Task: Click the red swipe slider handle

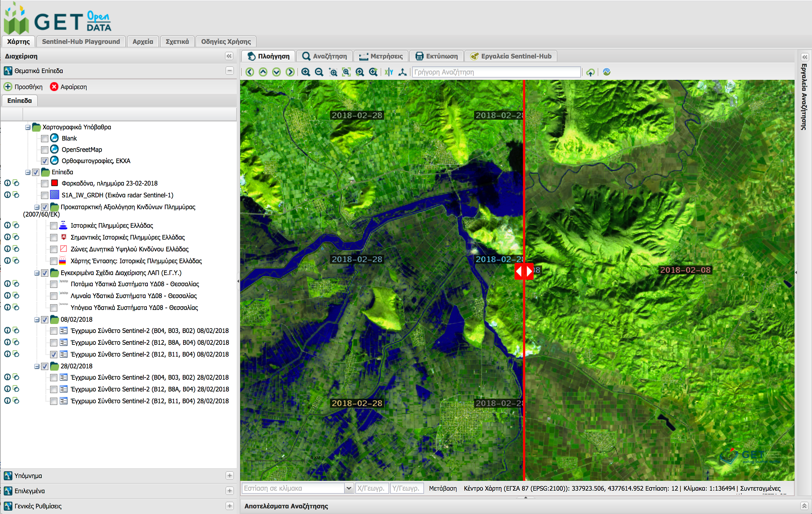Action: tap(524, 271)
